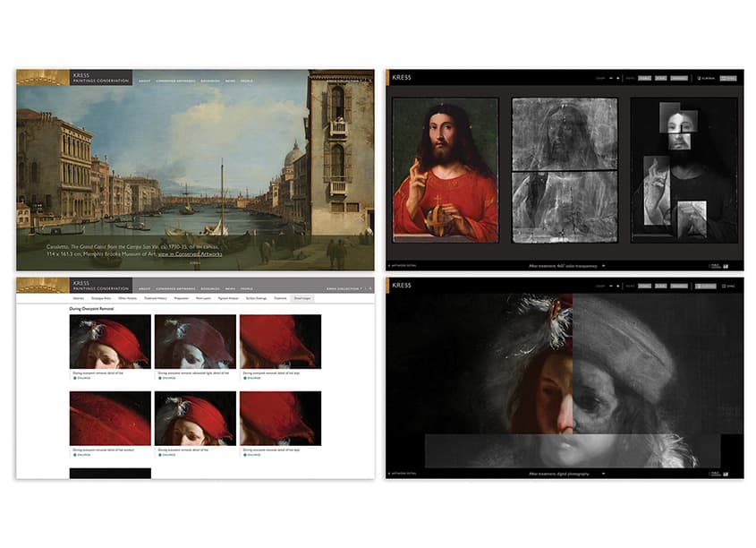Viewport: 756px width, 548px height.
Task: Open ABOUT menu on the Canaletto homepage
Action: tap(145, 81)
